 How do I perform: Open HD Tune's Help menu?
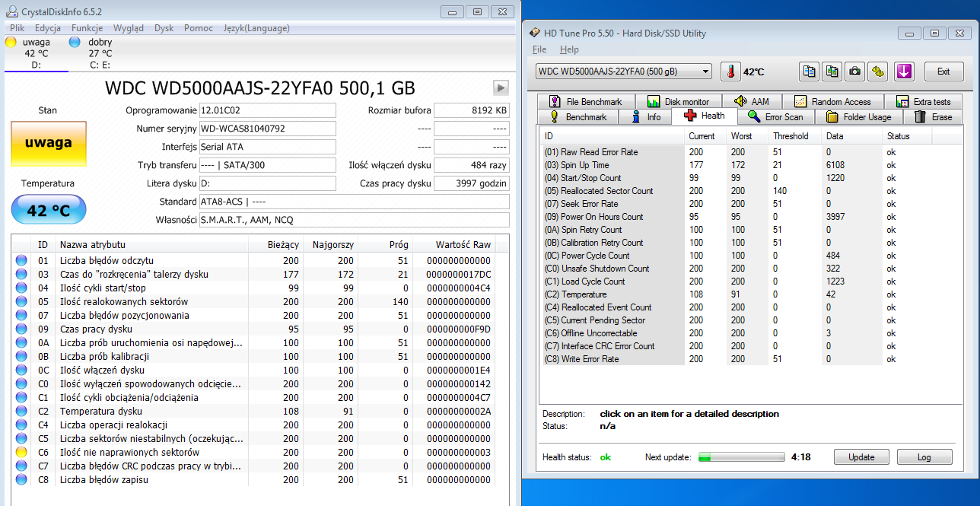click(x=569, y=49)
